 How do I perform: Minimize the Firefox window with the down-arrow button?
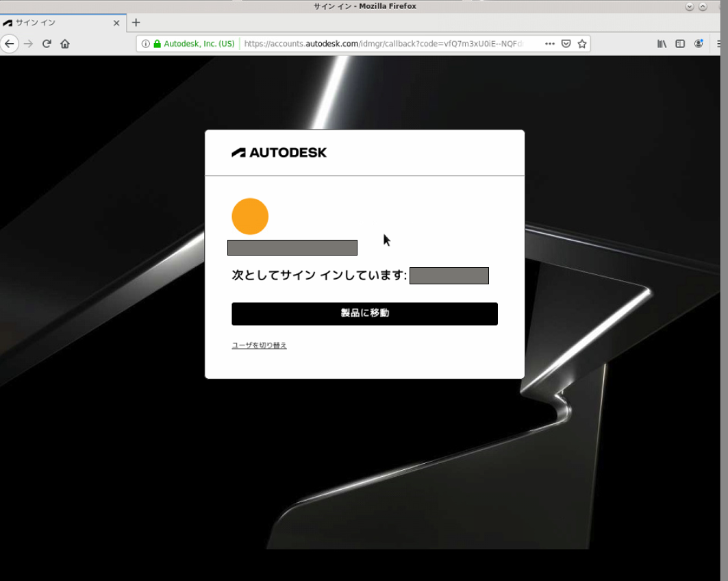pos(690,6)
